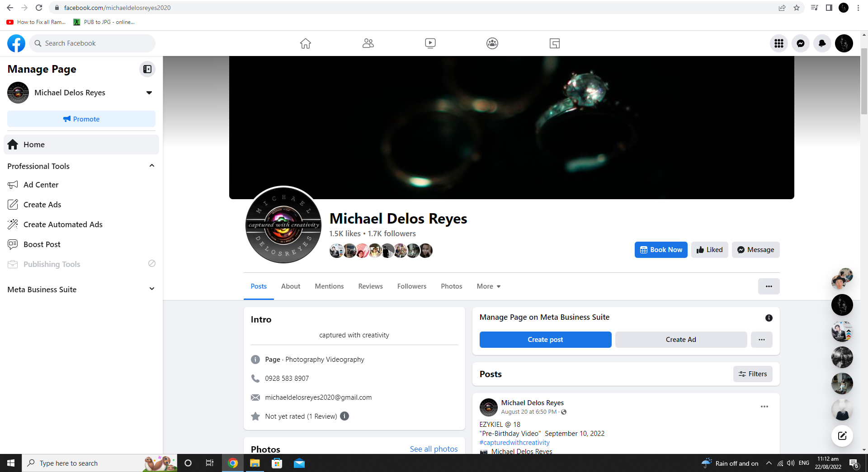Click the Create Automated Ads wand icon

click(x=13, y=224)
